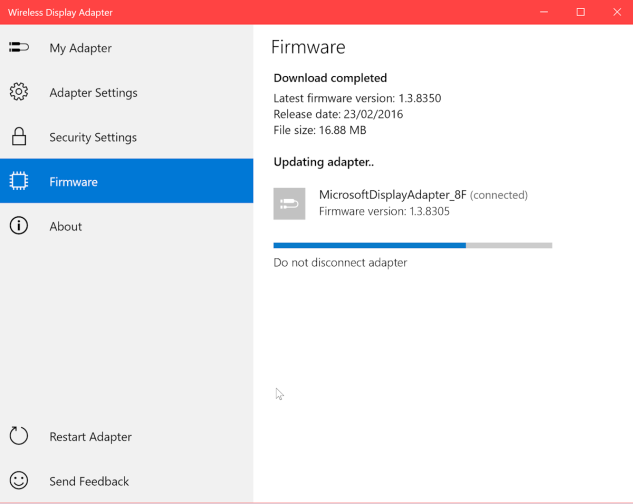Open Security Settings in sidebar
Screen dimensions: 633x504
(x=93, y=137)
